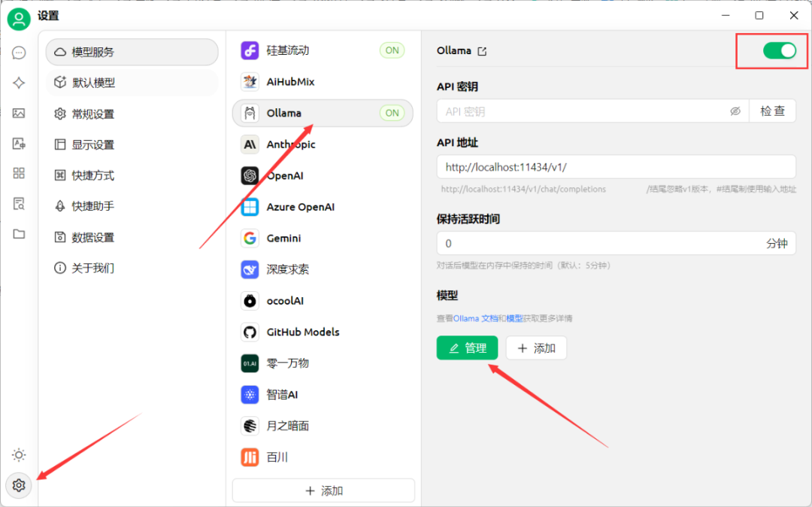The image size is (812, 507).
Task: Open settings gear icon in sidebar
Action: [x=19, y=485]
